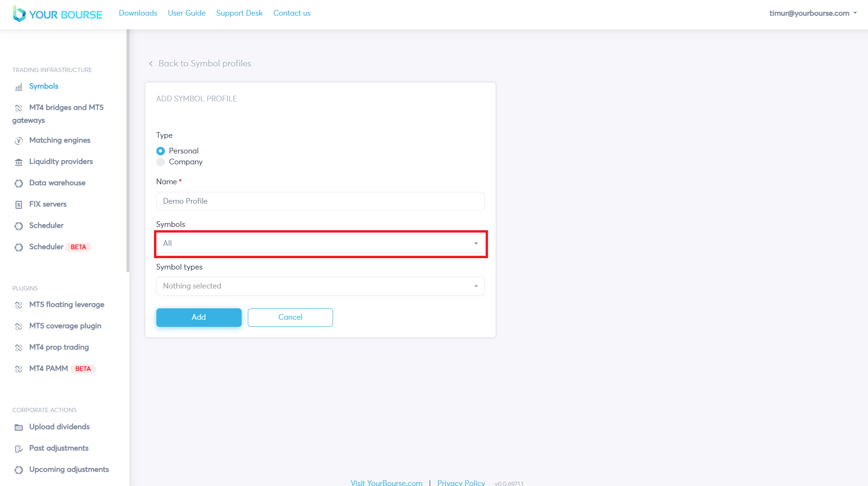Screen dimensions: 868x486
Task: Open Downloads in the top menu
Action: point(138,13)
